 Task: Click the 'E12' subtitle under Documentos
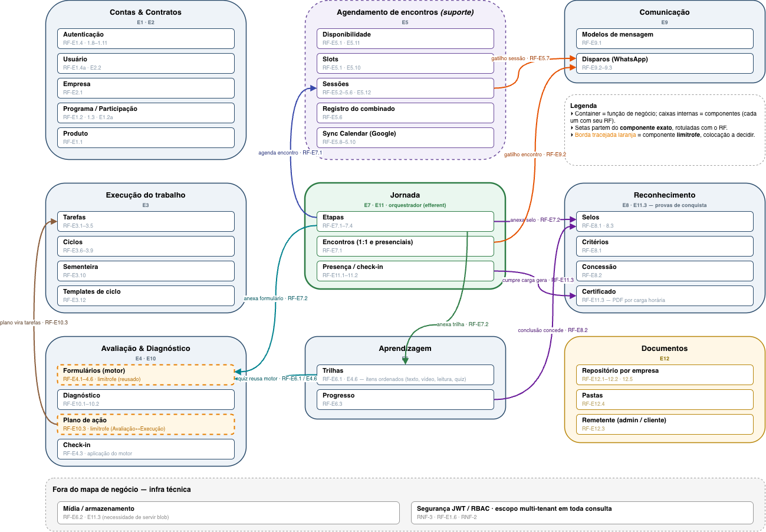point(665,359)
